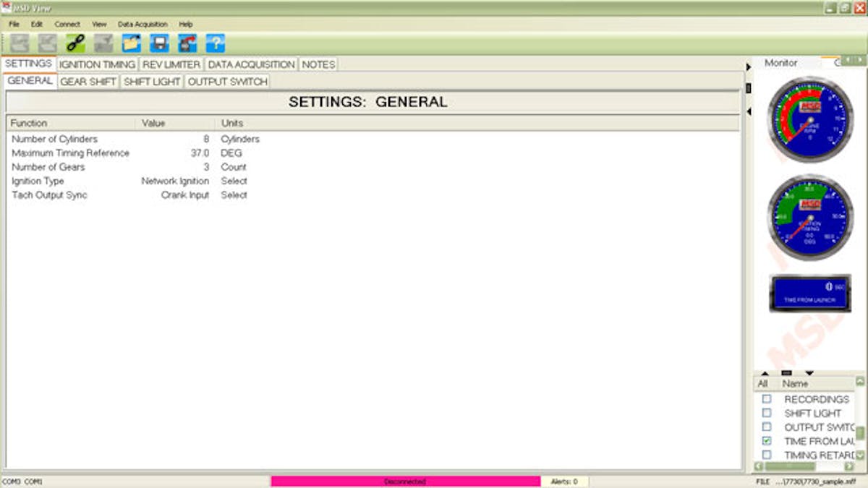868x488 pixels.
Task: Click the green chain link connect icon
Action: pyautogui.click(x=75, y=43)
